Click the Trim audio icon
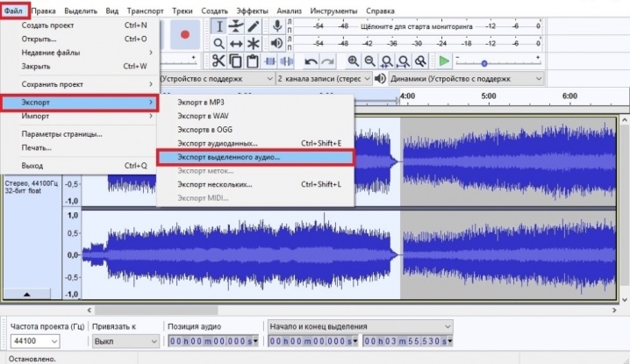Viewport: 630px width, 364px height. coord(269,61)
